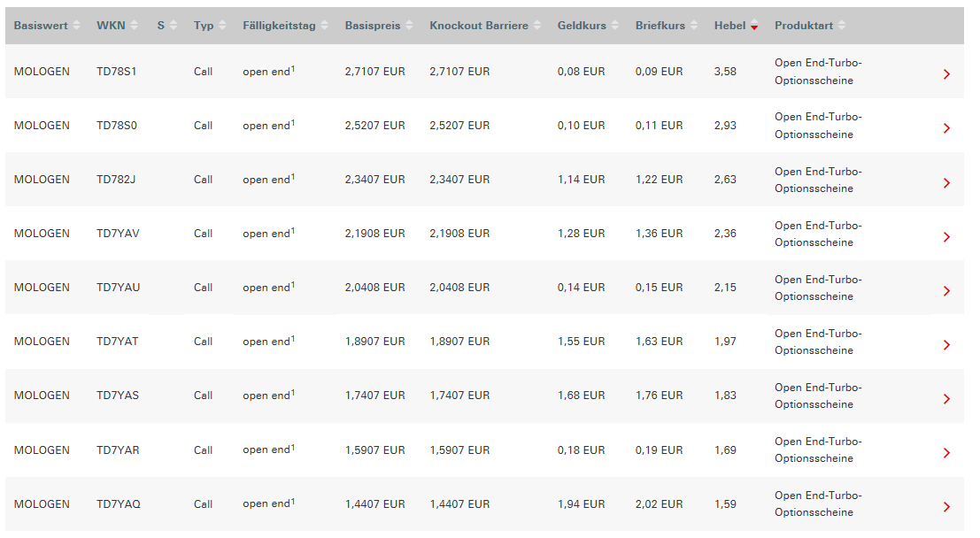The height and width of the screenshot is (538, 980).
Task: Open details arrow for TD7YAQ row
Action: coord(947,507)
